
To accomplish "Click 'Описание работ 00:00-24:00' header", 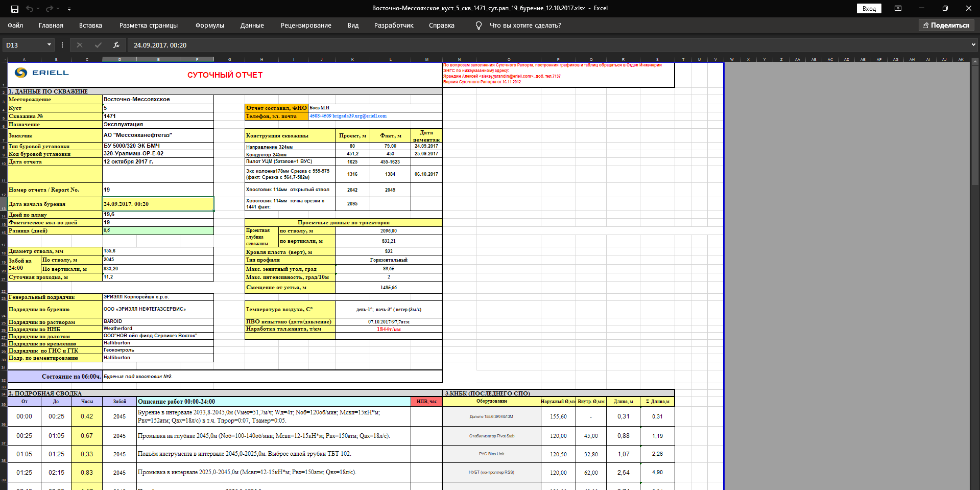I will point(274,402).
